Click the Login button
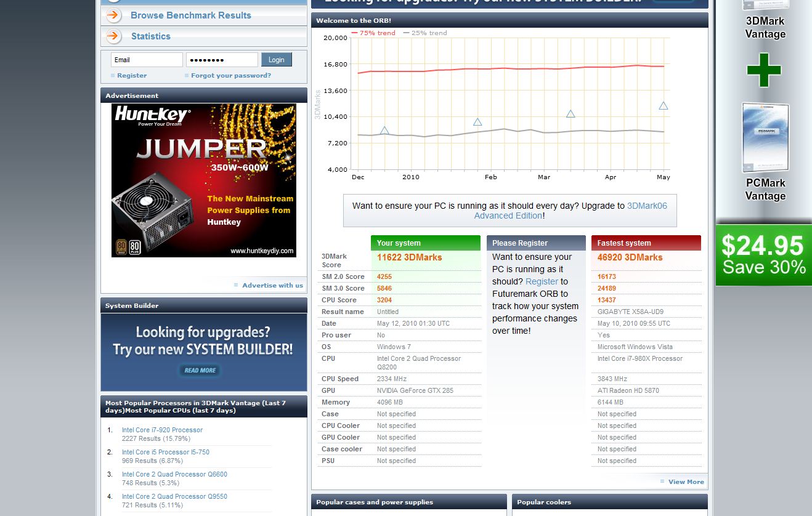The width and height of the screenshot is (812, 516). pyautogui.click(x=277, y=60)
